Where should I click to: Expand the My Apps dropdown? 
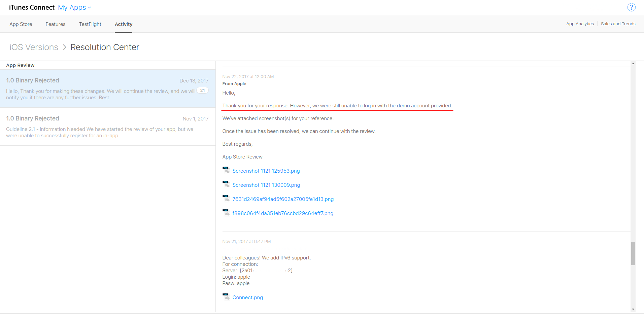[x=74, y=7]
